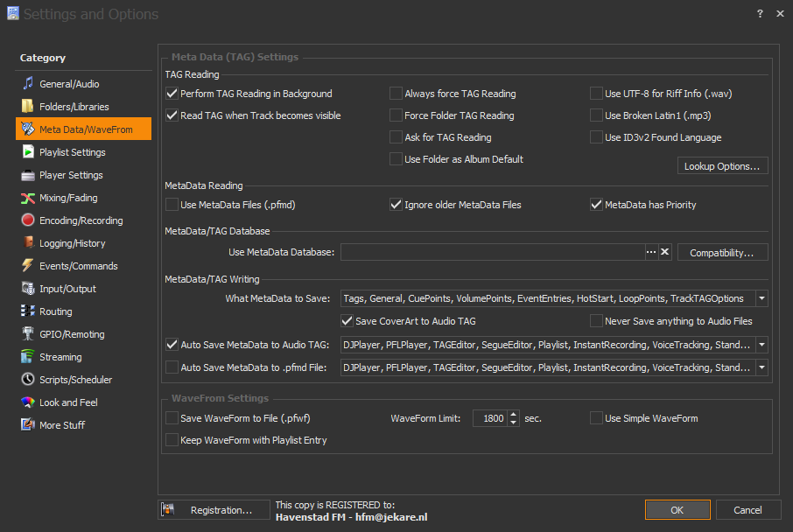
Task: Cancel the settings dialog
Action: (748, 510)
